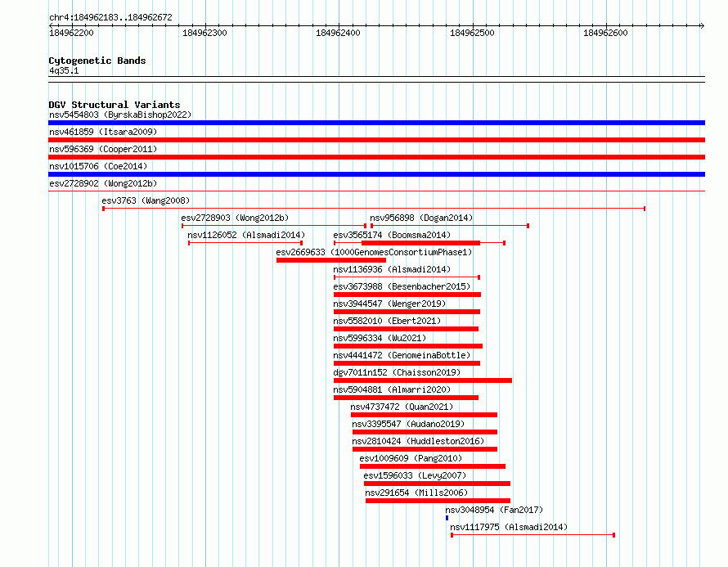Open the nsv461859 (Itsara2009) variant label
728x567 pixels.
pyautogui.click(x=103, y=132)
